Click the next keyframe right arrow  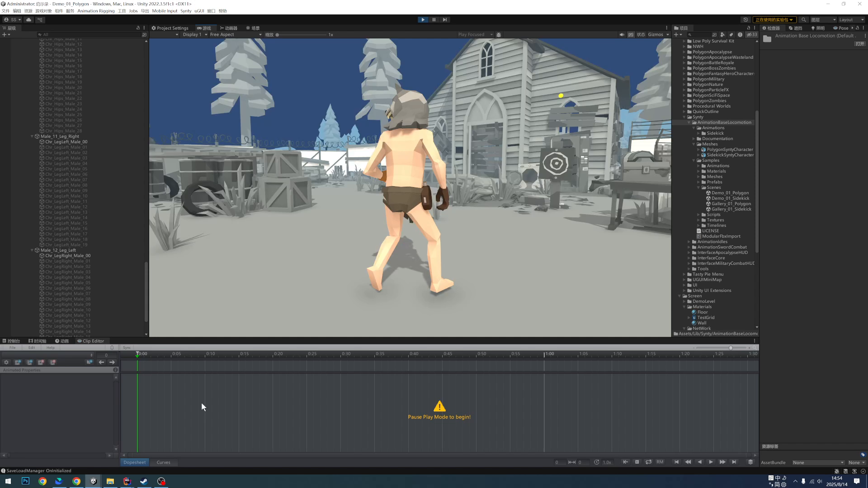112,362
